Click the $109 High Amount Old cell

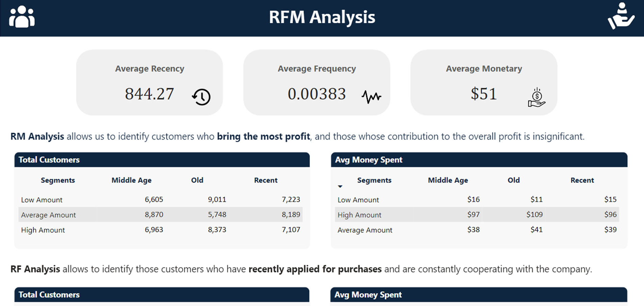[x=534, y=215]
